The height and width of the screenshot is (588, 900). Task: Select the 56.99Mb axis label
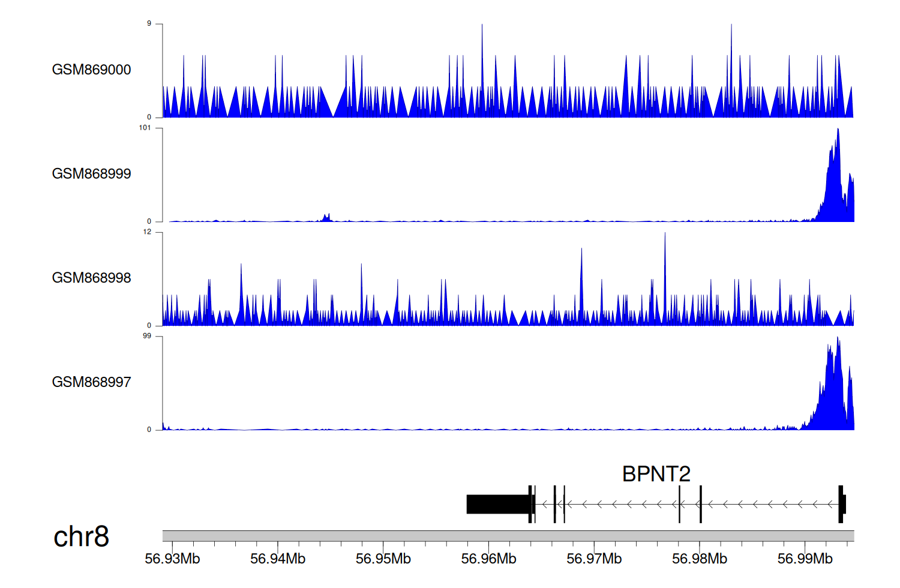[805, 559]
